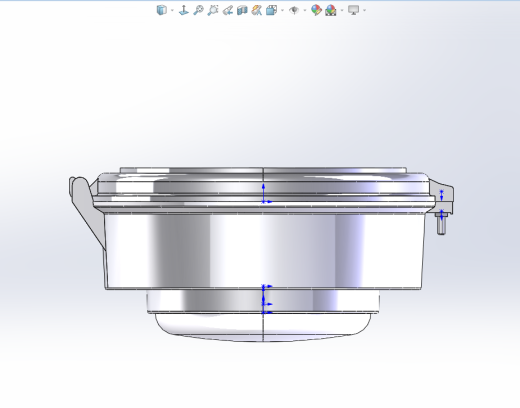Open the Display Style dropdown arrow

pyautogui.click(x=172, y=10)
